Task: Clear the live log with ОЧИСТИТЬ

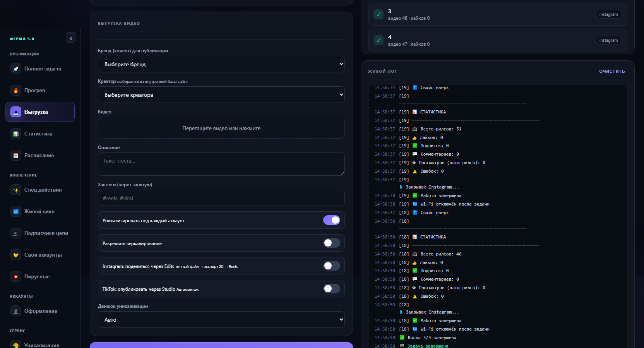Action: (612, 71)
